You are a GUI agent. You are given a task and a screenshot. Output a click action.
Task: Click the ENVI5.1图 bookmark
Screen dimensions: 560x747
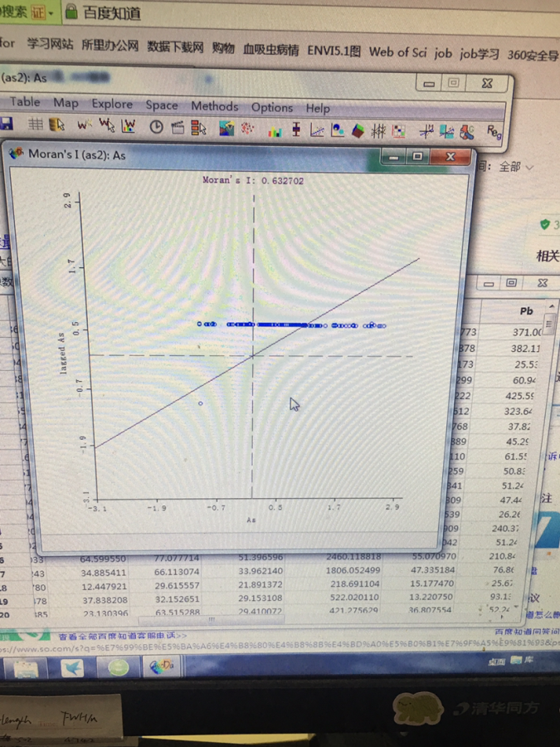click(x=334, y=51)
